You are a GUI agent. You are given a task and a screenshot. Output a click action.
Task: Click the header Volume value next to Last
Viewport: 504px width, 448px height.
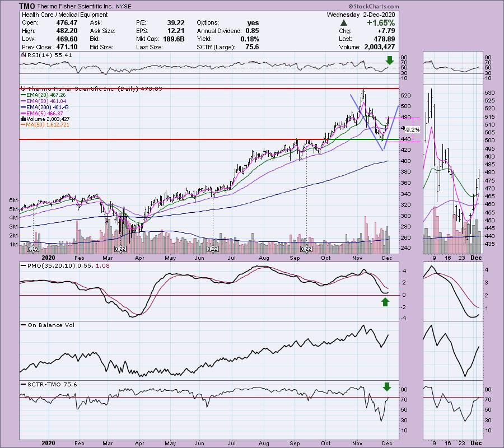[x=379, y=47]
